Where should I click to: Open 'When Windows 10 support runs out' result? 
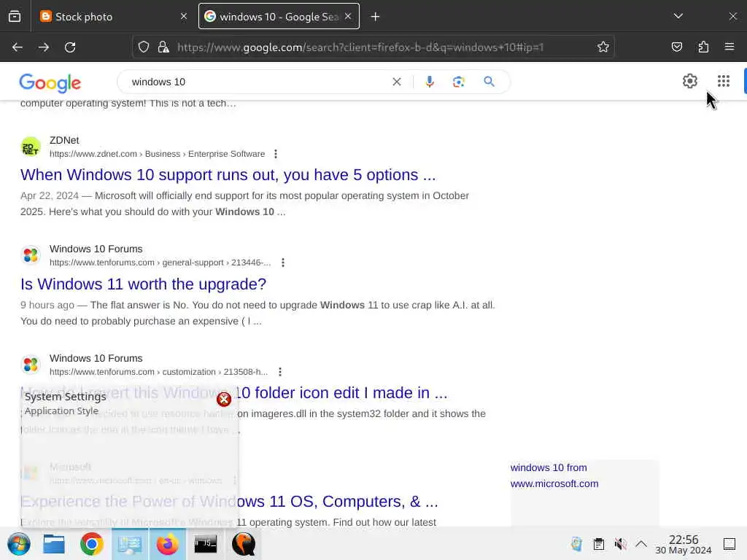[228, 175]
